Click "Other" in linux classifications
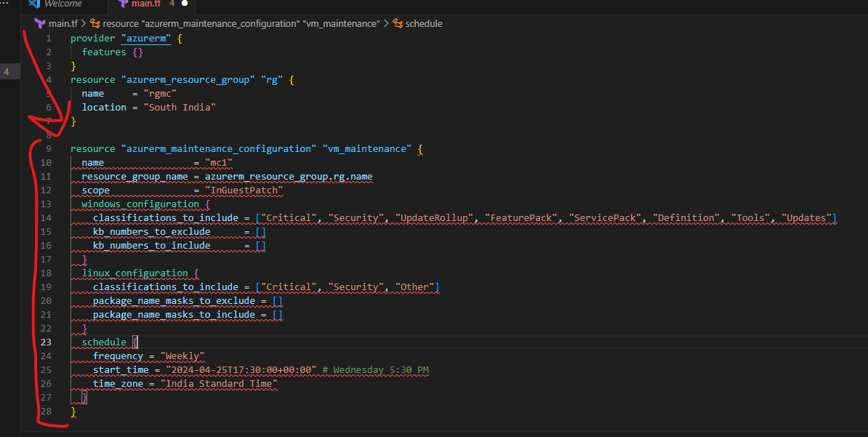The image size is (868, 437). [414, 287]
